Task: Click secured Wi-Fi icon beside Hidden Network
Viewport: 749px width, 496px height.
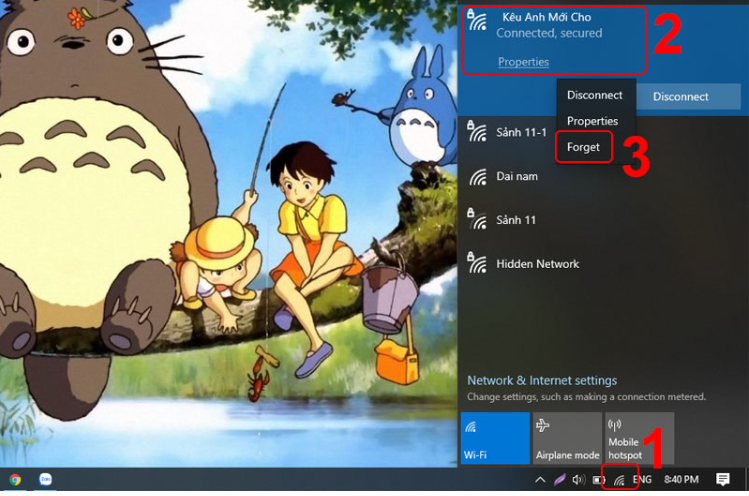Action: click(477, 263)
